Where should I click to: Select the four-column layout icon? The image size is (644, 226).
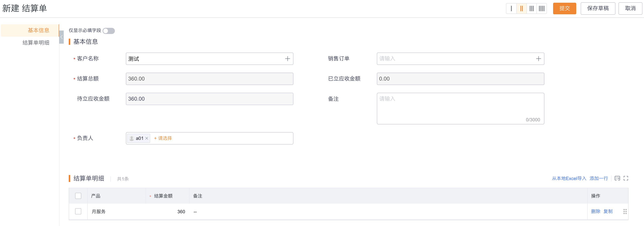541,8
